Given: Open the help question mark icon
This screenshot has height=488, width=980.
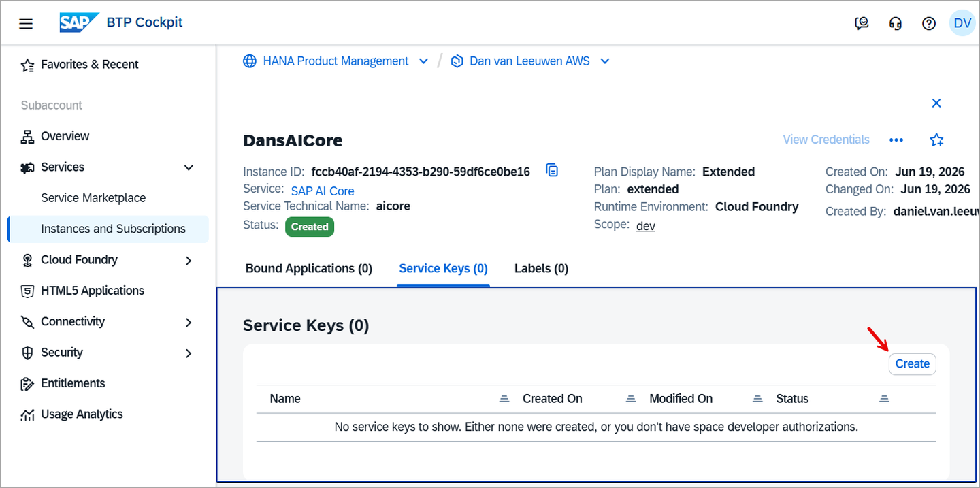Looking at the screenshot, I should pyautogui.click(x=929, y=23).
